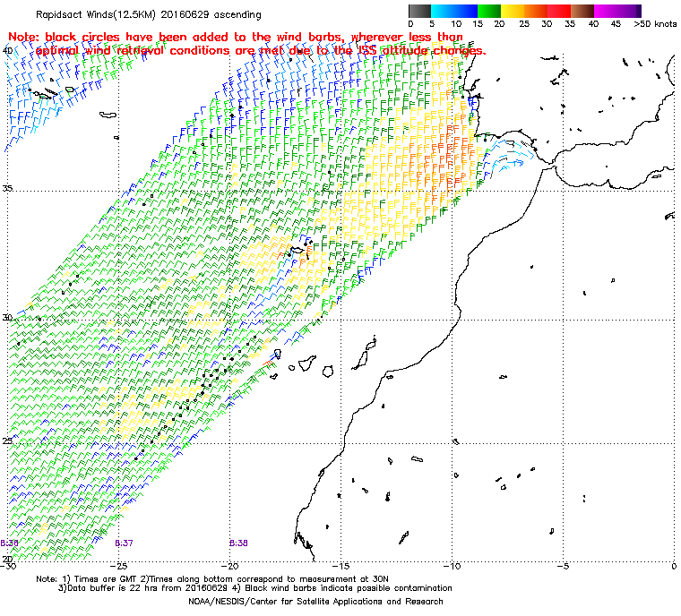Screen dimensions: 681x616
Task: Click the brown 35-40 knots legend color
Action: [582, 11]
